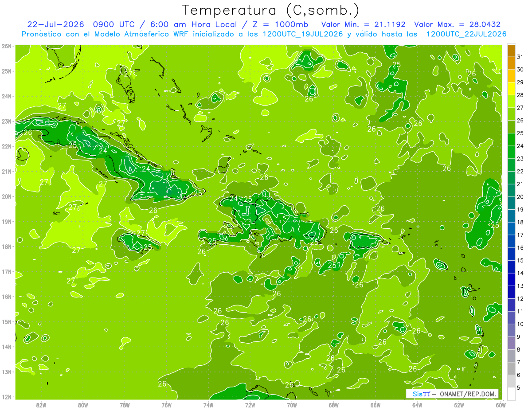Click latitude axis label '17N'
Viewport: 532px width, 411px height.
click(x=7, y=271)
